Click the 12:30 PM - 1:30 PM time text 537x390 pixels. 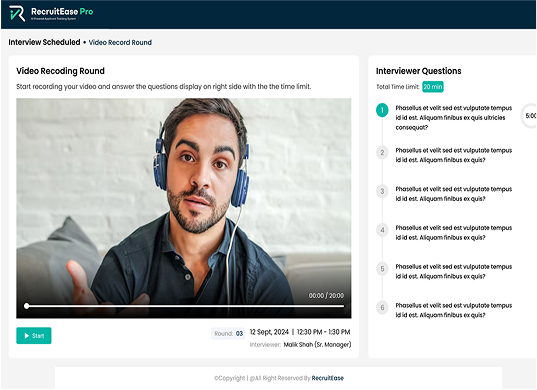(323, 332)
